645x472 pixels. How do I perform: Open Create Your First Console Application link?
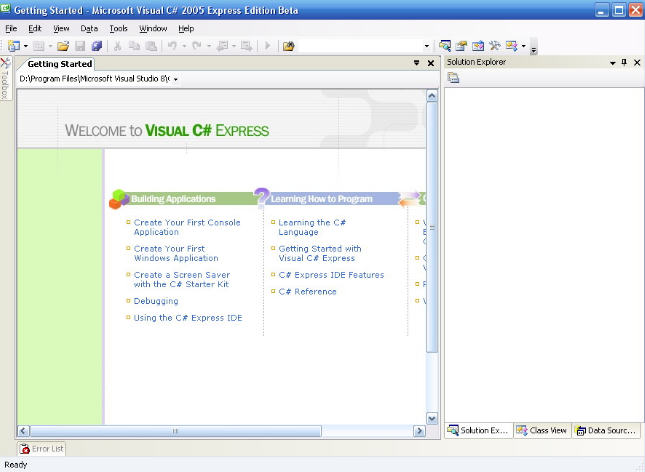click(x=187, y=227)
